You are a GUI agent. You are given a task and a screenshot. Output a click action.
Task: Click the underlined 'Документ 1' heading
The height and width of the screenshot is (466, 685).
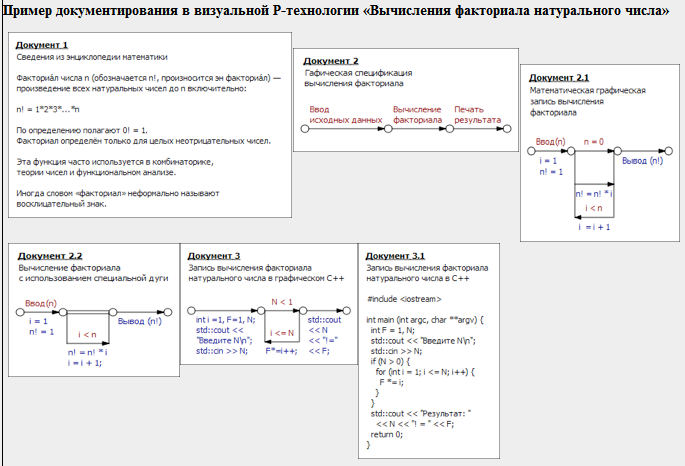[42, 45]
